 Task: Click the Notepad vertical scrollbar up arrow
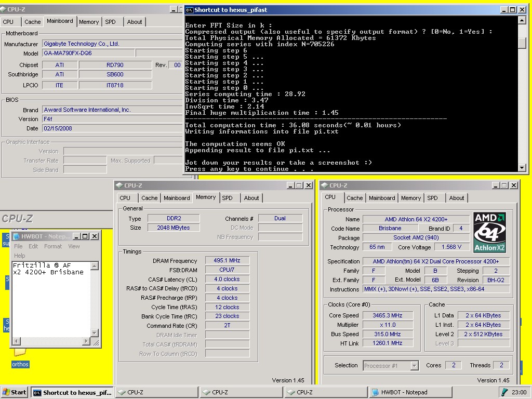tap(95, 265)
